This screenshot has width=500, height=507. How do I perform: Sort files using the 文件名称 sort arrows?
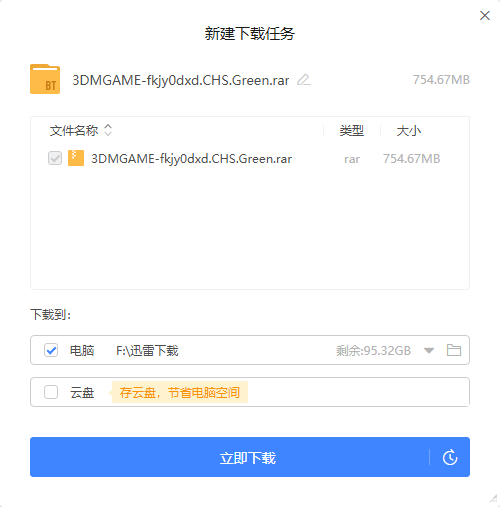coord(108,130)
